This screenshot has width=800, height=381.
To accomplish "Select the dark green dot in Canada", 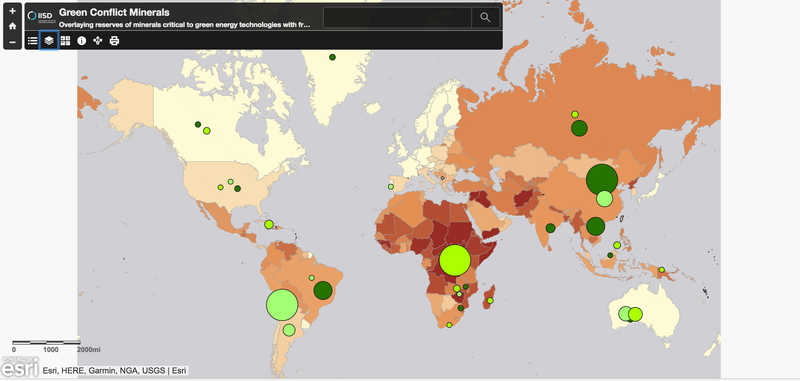I will [198, 124].
